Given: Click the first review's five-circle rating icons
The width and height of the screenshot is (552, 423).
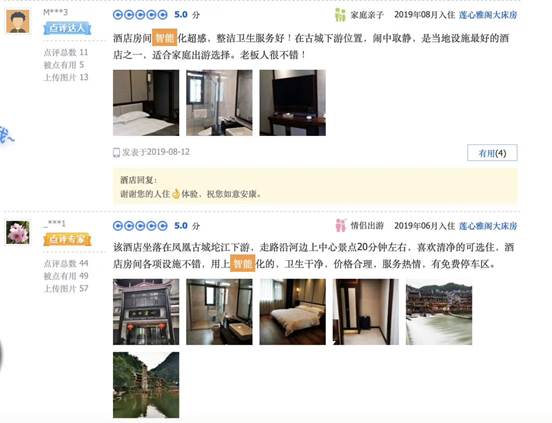Looking at the screenshot, I should pos(140,15).
